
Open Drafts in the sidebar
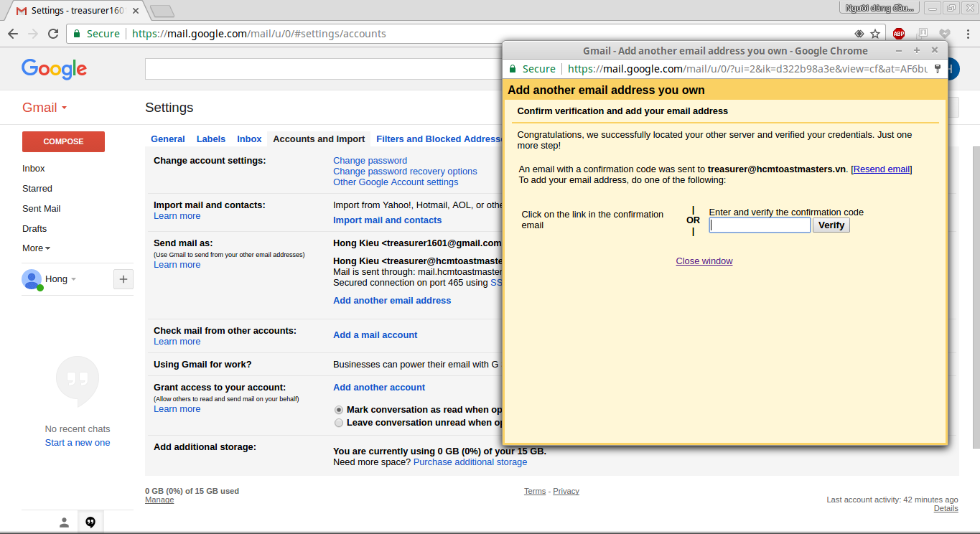click(34, 229)
